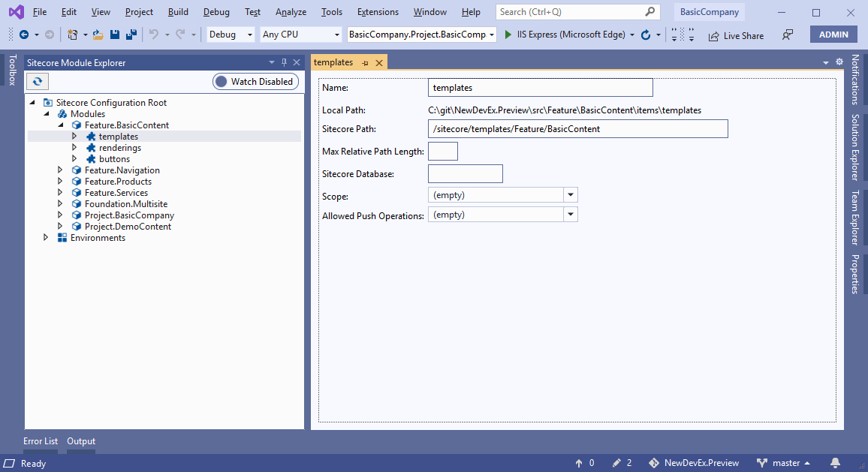Click the Visual Studio logo icon
Viewport: 868px width, 472px height.
(17, 11)
